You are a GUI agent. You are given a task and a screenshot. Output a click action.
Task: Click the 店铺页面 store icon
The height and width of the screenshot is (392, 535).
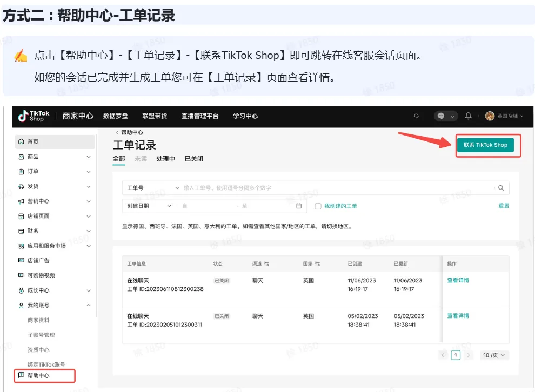[21, 216]
